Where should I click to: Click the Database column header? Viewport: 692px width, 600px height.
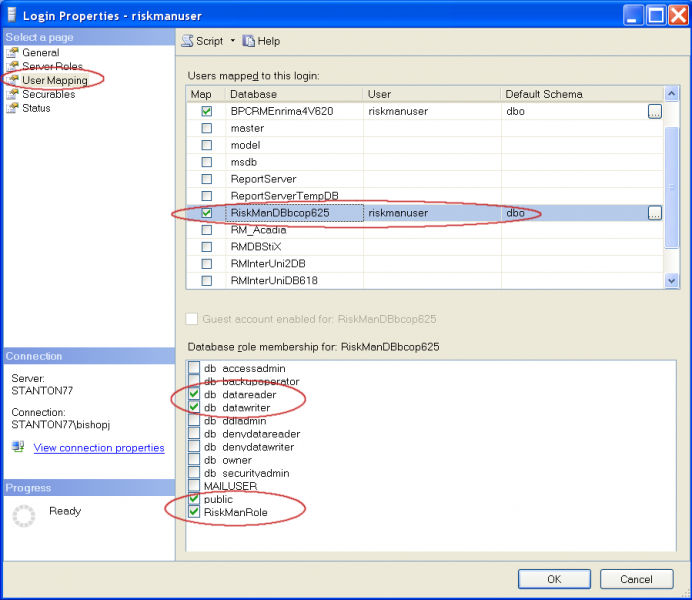pos(294,94)
